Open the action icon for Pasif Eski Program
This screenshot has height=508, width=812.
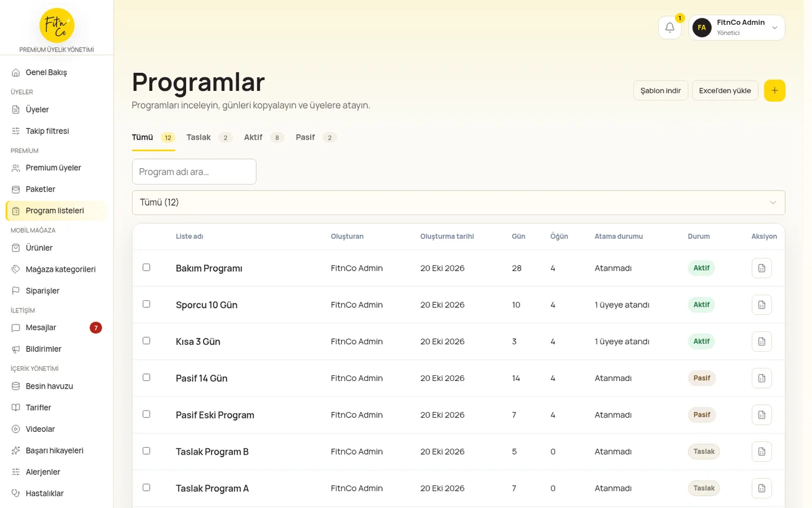[x=762, y=415]
